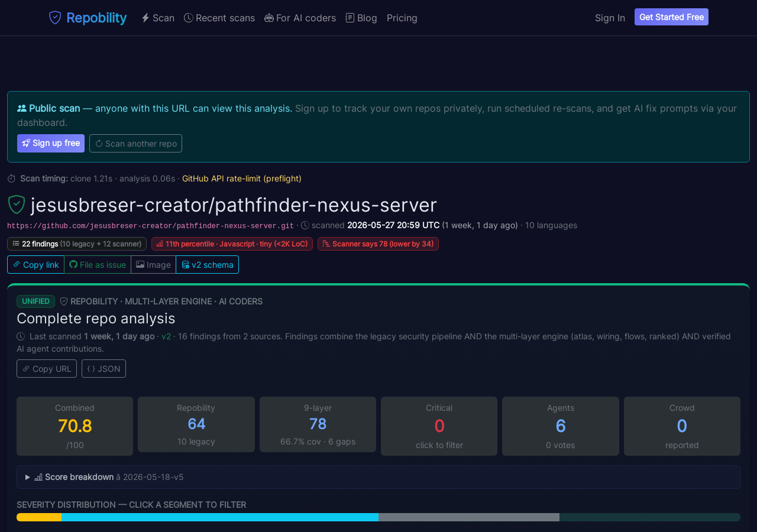Viewport: 757px width, 532px height.
Task: Filter by the yellow severity segment
Action: coord(39,517)
